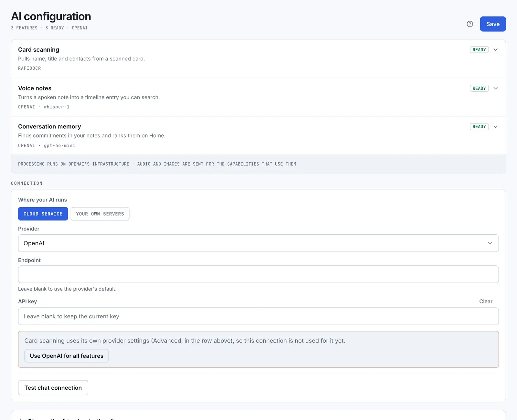The width and height of the screenshot is (517, 420).
Task: Save the AI configuration
Action: pyautogui.click(x=493, y=24)
